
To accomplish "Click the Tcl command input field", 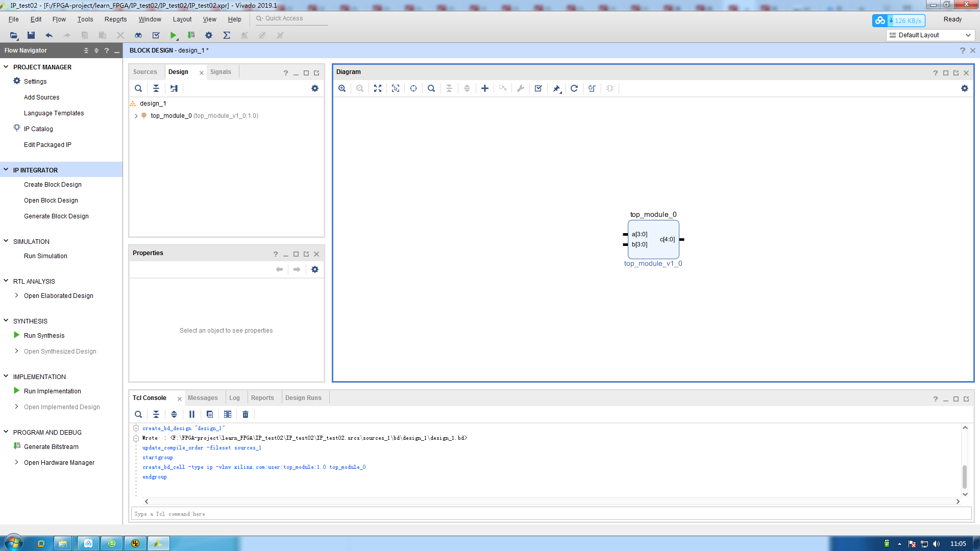I will pyautogui.click(x=551, y=514).
